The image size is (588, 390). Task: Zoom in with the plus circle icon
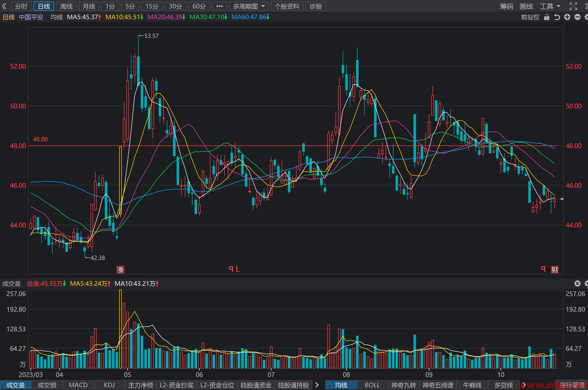click(x=567, y=17)
